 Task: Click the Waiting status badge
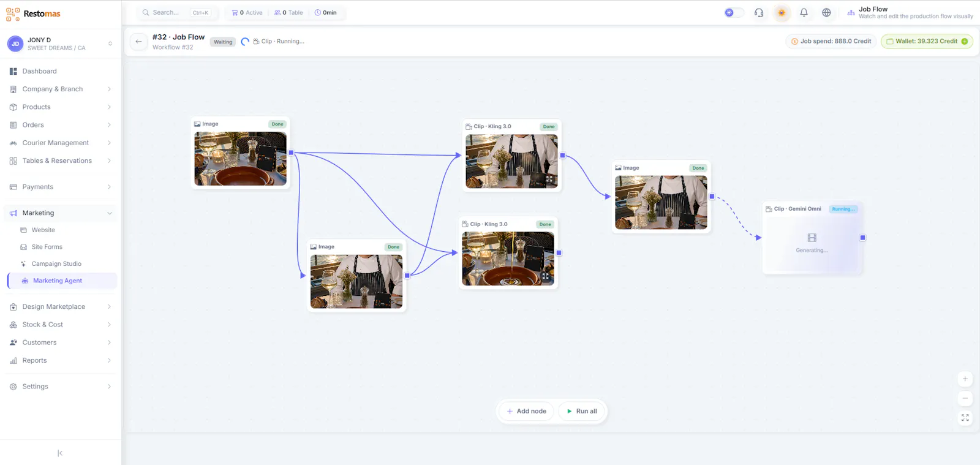(223, 42)
